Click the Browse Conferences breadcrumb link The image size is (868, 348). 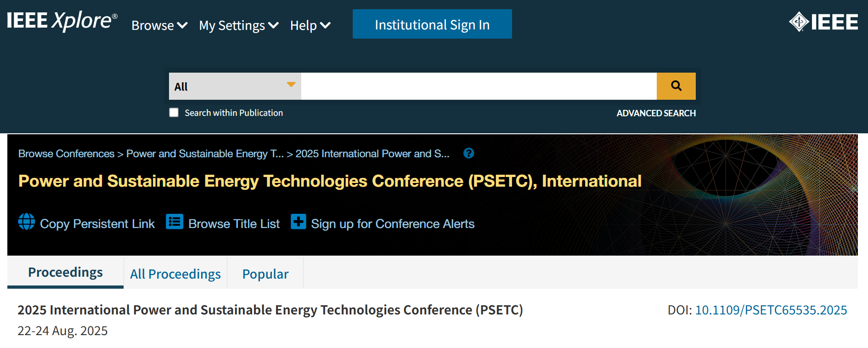coord(66,154)
